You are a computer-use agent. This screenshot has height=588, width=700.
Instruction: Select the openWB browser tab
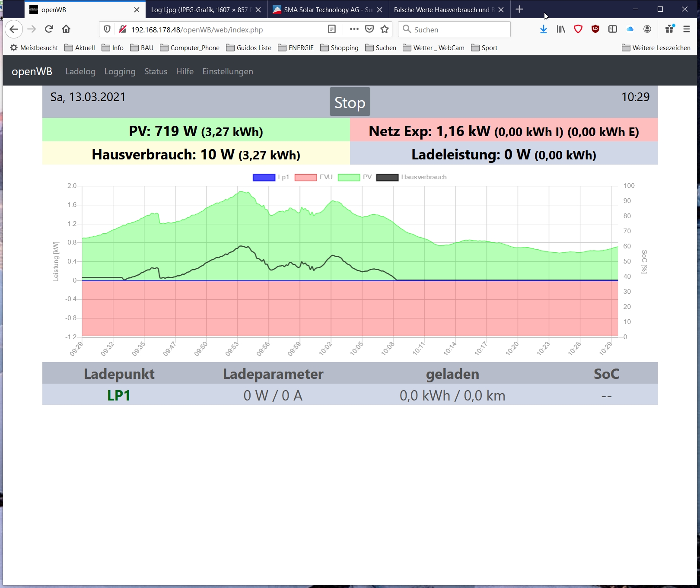coord(85,10)
